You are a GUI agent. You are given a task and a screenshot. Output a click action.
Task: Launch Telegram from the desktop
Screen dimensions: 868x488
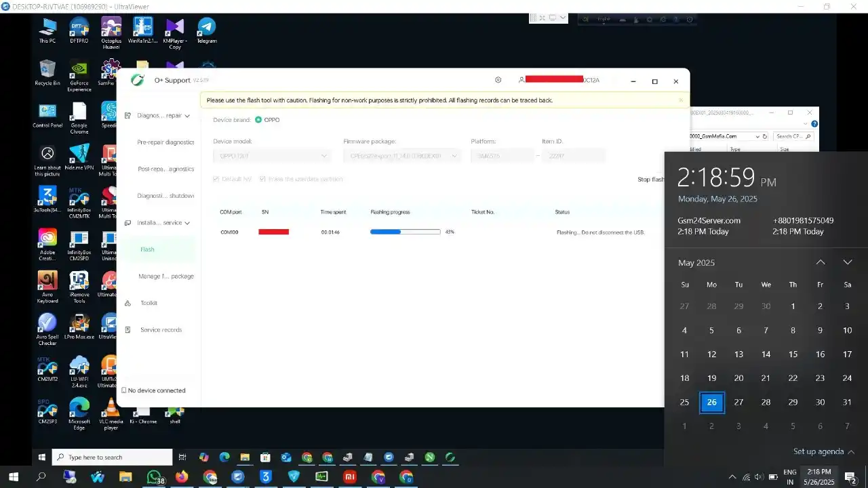(x=207, y=31)
